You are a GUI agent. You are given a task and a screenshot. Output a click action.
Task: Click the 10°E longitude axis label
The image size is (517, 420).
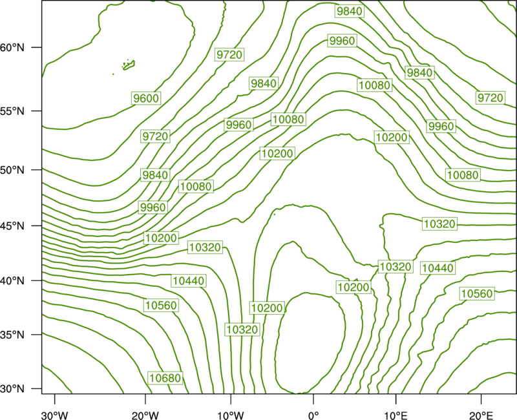(x=396, y=415)
